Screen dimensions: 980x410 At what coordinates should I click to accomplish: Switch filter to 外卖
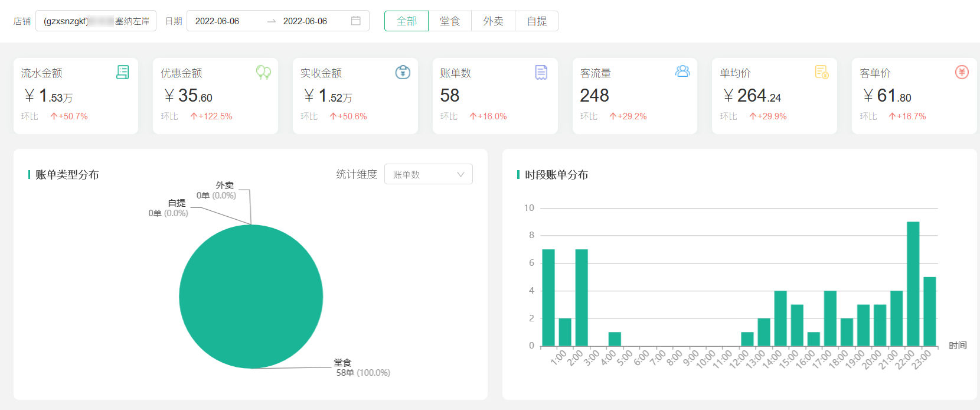coord(493,21)
